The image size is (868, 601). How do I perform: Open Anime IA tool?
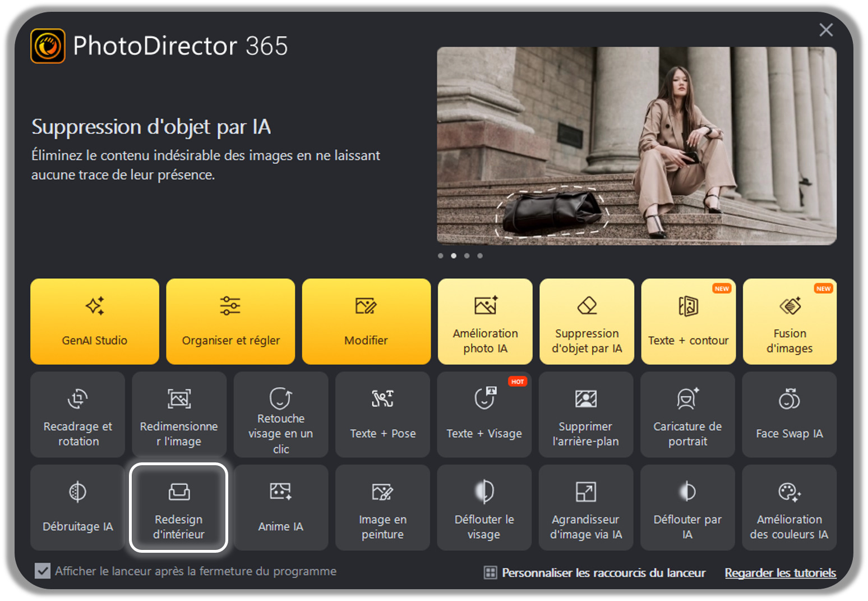click(281, 508)
